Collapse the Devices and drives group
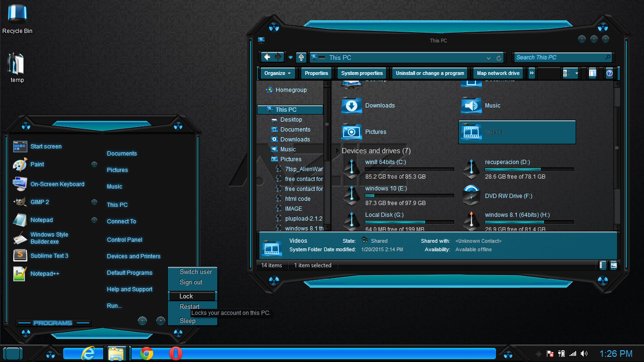The width and height of the screenshot is (644, 362). point(338,151)
